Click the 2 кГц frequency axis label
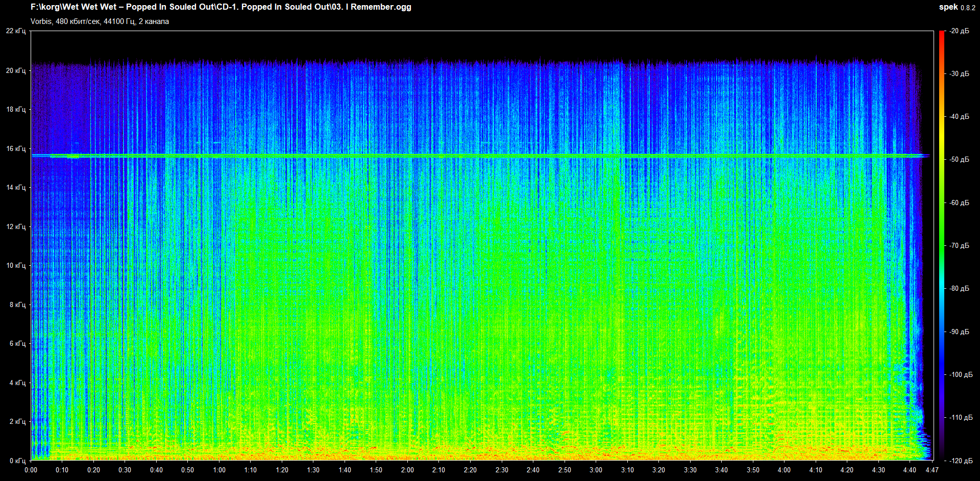 (x=17, y=422)
